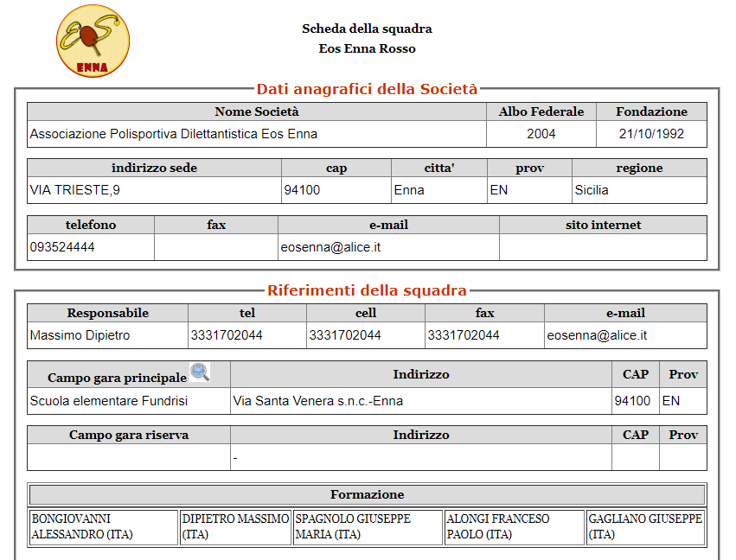Click the 'Fondazione' column header
The image size is (736, 560).
(x=651, y=111)
